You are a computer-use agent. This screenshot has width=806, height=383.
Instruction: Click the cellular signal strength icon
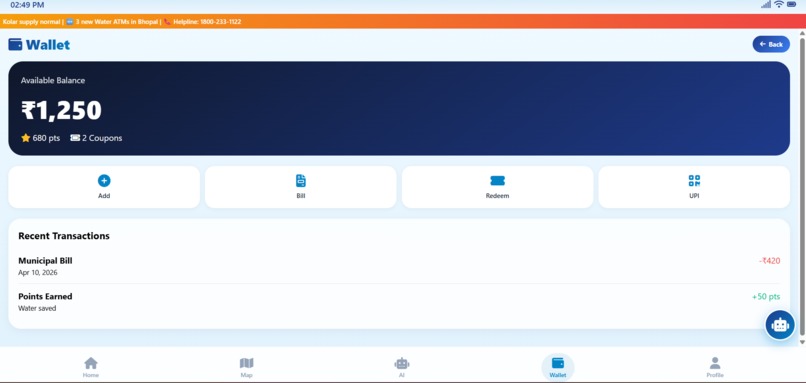(766, 4)
